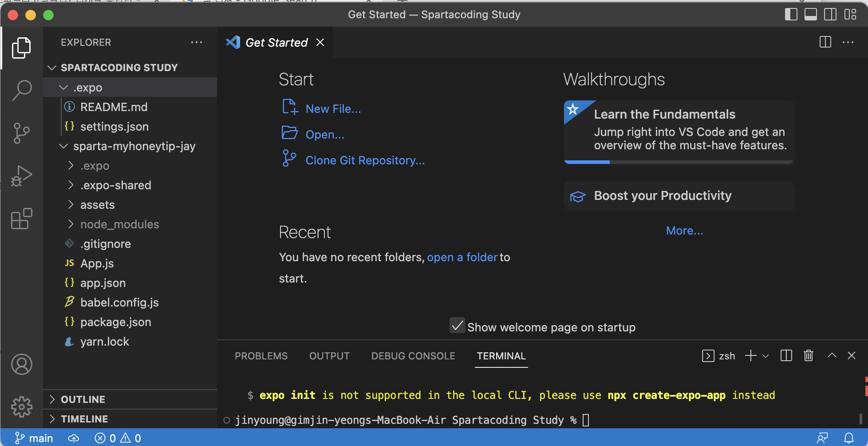Create a new terminal with plus icon

(750, 355)
